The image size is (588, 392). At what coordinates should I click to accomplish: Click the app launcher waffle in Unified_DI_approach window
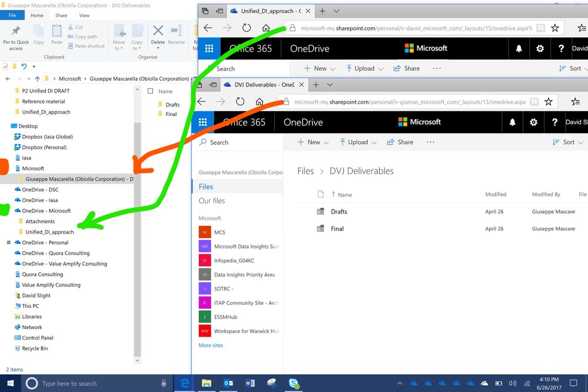coord(210,48)
